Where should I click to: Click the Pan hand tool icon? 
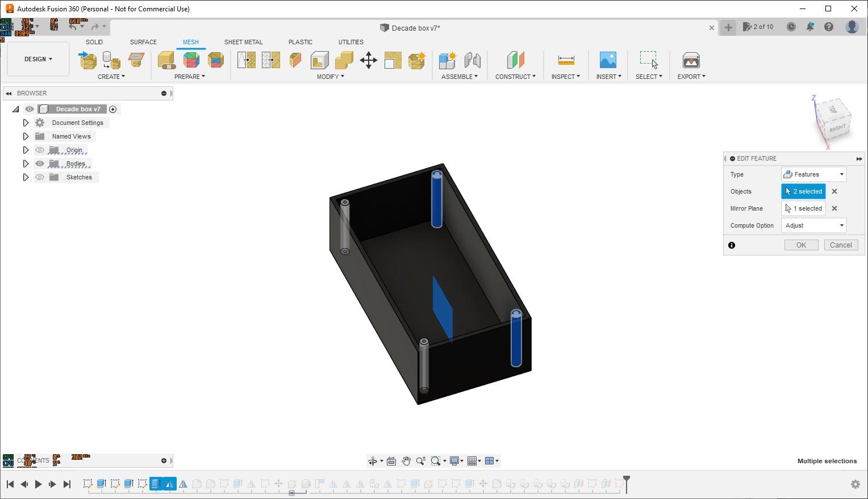click(406, 461)
